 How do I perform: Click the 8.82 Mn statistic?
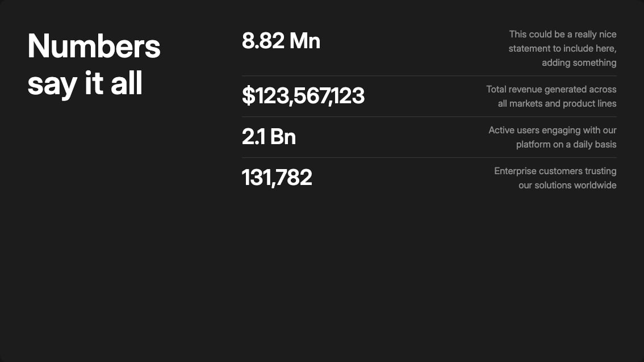(x=281, y=41)
